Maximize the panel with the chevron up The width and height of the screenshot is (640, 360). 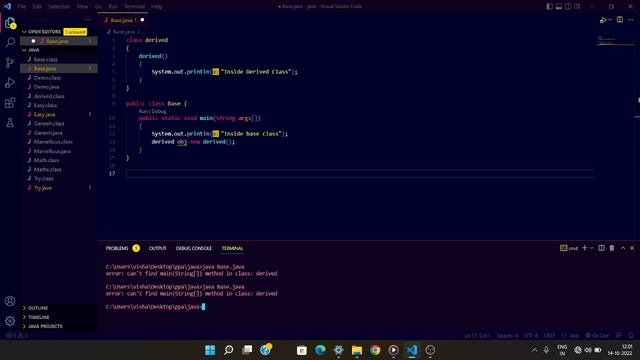[x=623, y=248]
